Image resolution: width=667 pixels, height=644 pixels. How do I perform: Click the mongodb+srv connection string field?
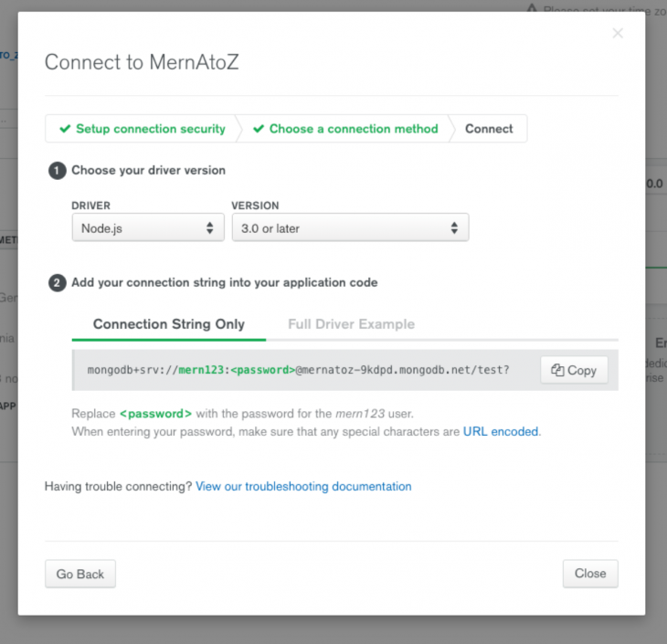[302, 370]
